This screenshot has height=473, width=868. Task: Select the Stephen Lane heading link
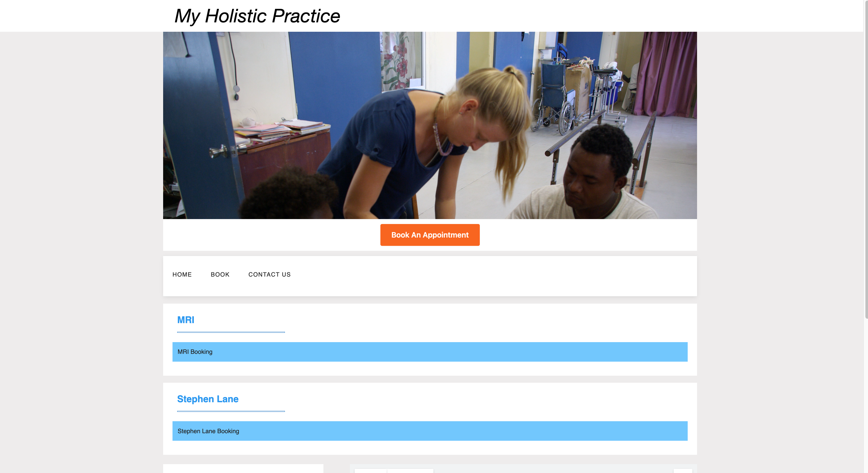[208, 399]
